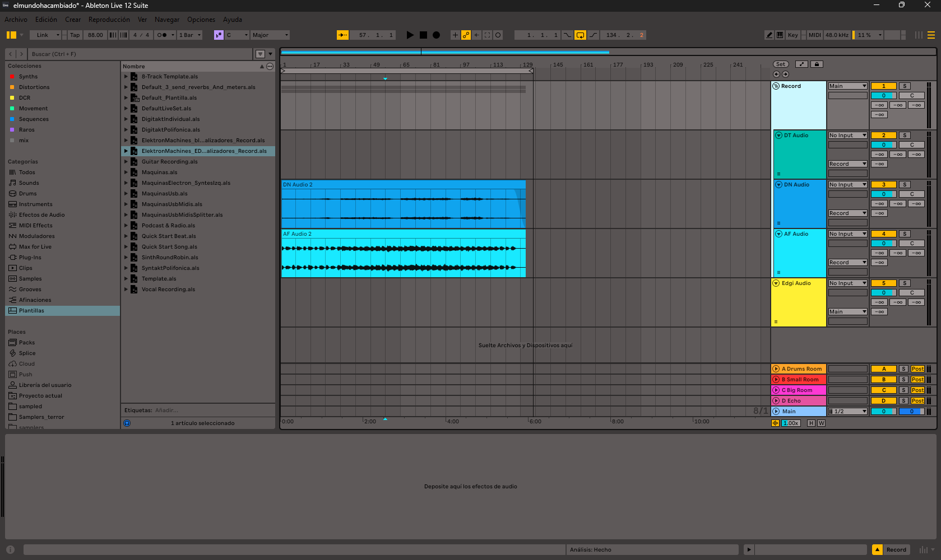Toggle the Optimize Arrangement Height H button
Image resolution: width=941 pixels, height=560 pixels.
[810, 423]
